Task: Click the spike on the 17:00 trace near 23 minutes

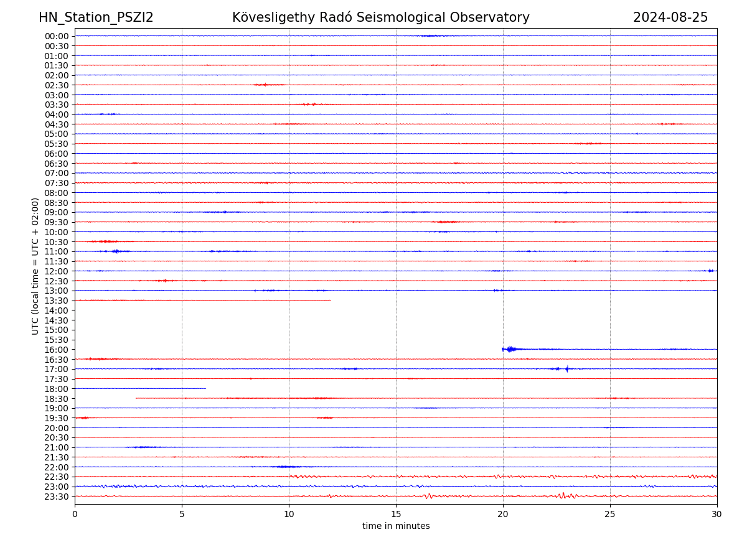Action: pyautogui.click(x=566, y=369)
